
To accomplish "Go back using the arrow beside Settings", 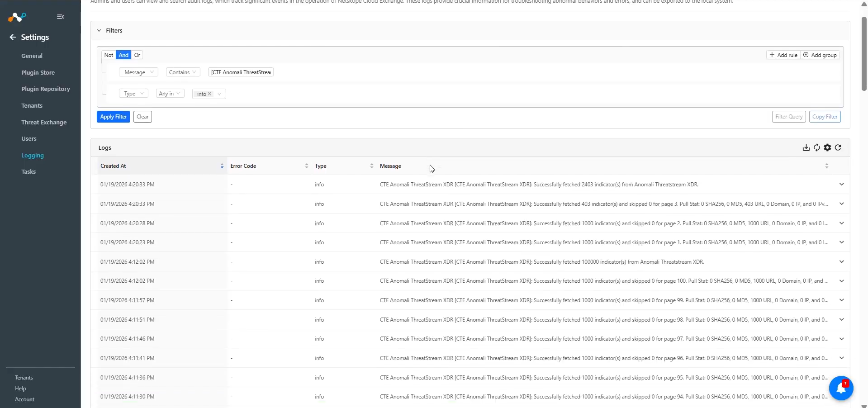I will click(13, 37).
